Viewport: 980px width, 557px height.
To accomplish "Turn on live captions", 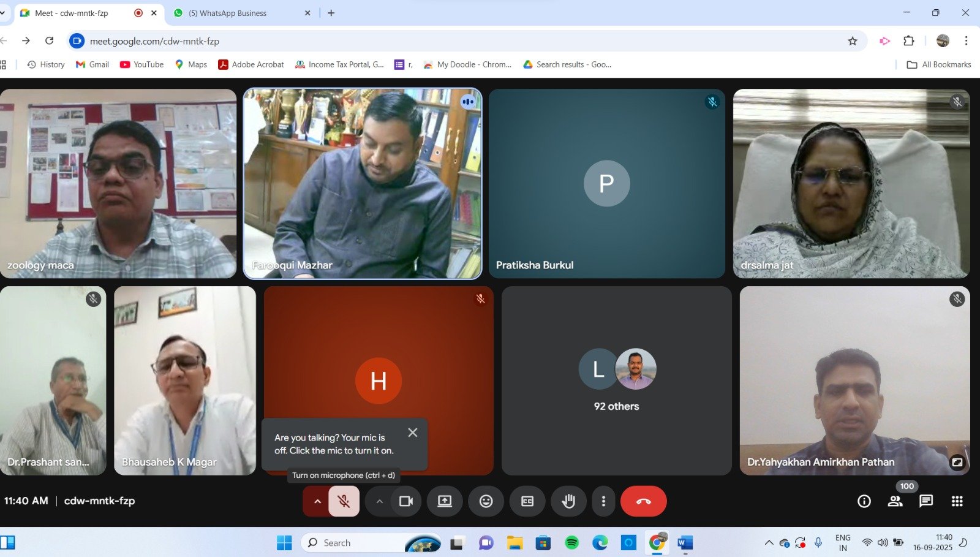I will 527,501.
